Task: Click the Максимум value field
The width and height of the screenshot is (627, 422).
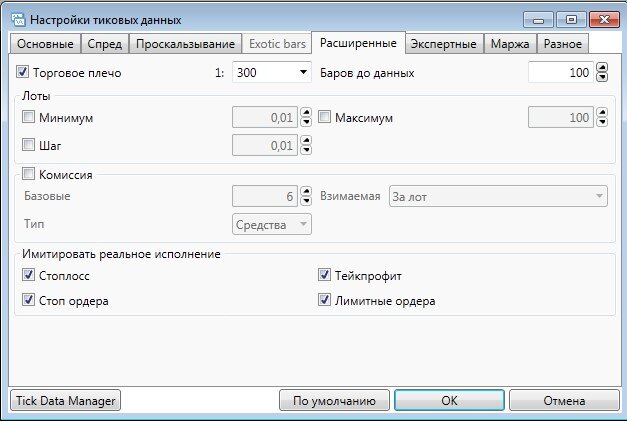Action: [x=561, y=117]
